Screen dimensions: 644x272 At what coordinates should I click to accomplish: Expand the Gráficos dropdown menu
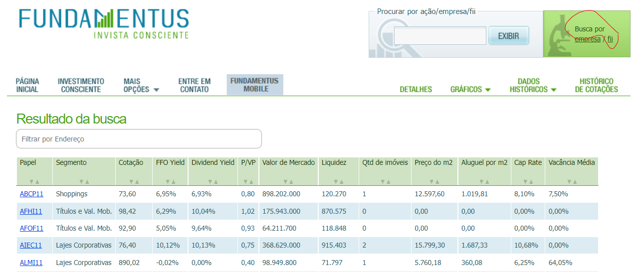470,90
